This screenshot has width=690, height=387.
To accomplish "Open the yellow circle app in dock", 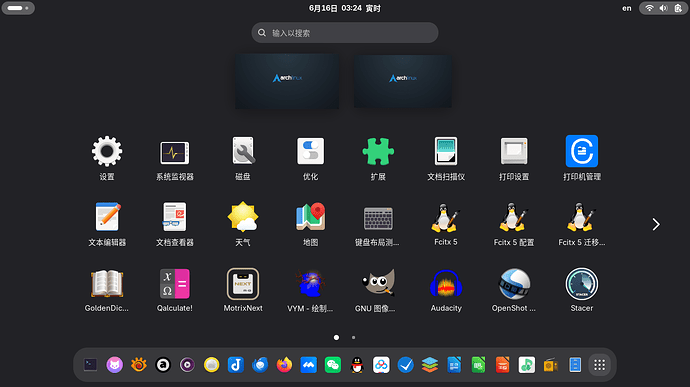I will coord(211,365).
